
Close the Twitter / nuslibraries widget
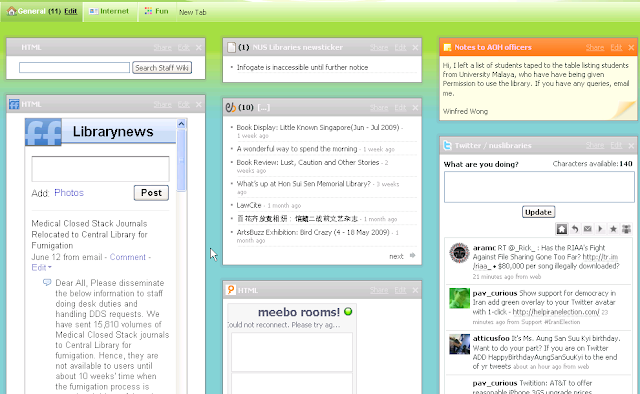631,145
